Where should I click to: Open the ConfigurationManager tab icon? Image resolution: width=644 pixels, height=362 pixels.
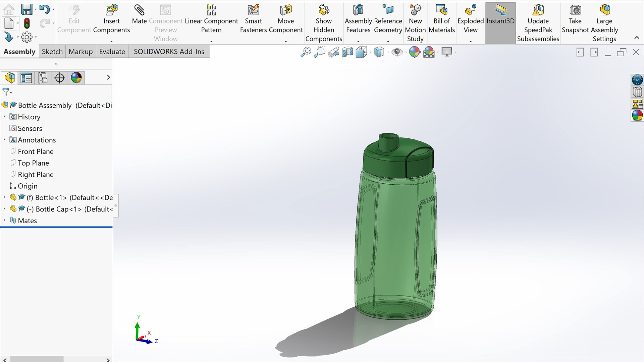(x=43, y=78)
